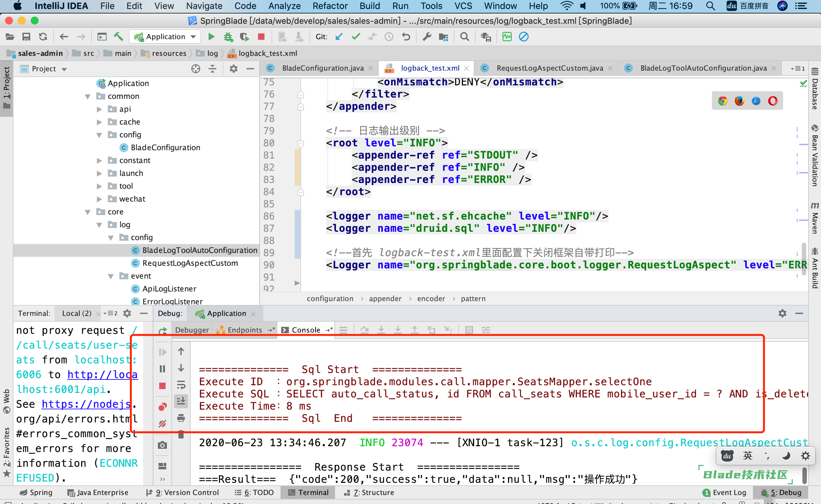Collapse the common folder in the tree
This screenshot has height=504, width=821.
tap(88, 97)
